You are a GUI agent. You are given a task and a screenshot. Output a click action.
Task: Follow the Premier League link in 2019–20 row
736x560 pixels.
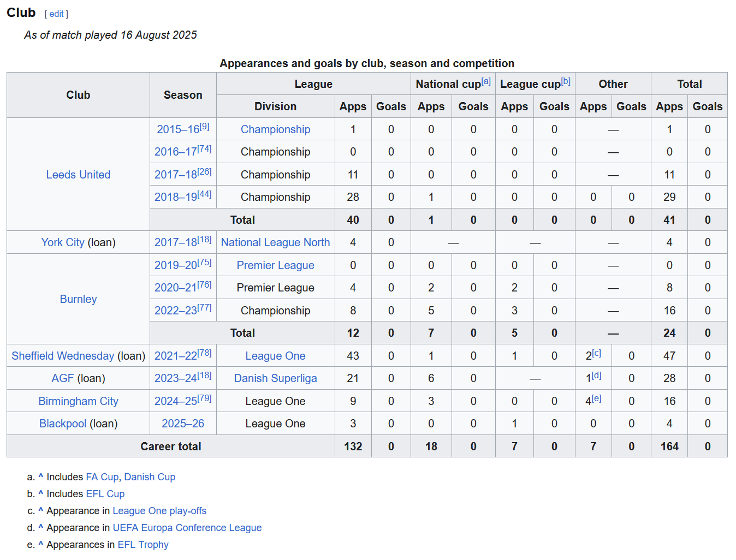[275, 265]
